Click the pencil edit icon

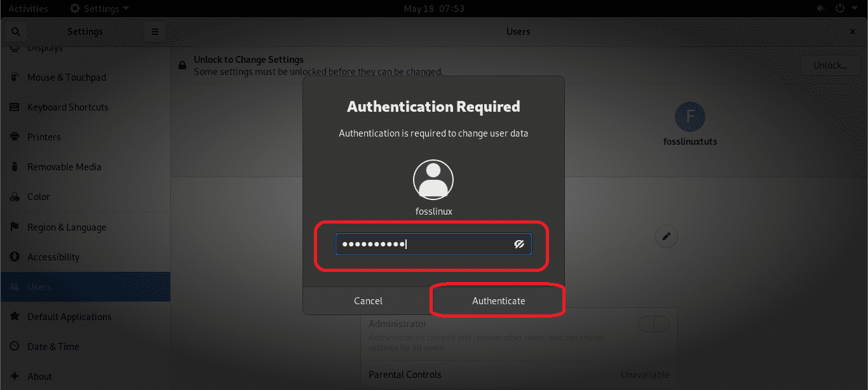(666, 236)
